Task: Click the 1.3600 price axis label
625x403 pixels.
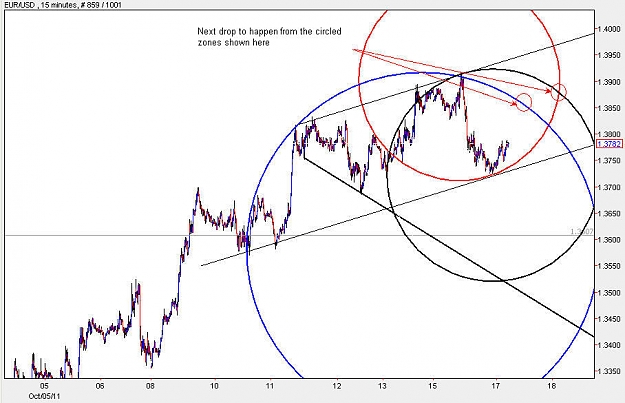Action: (x=609, y=240)
